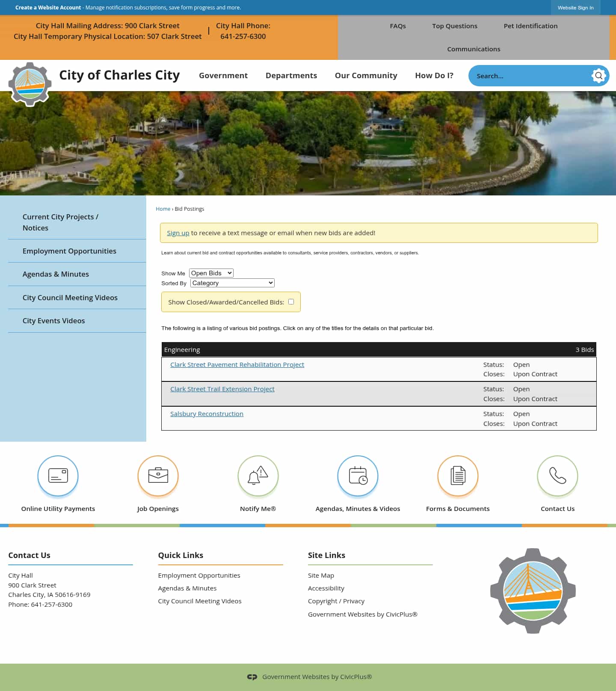This screenshot has height=691, width=616.
Task: Click the aerial river banner image
Action: tap(308, 143)
